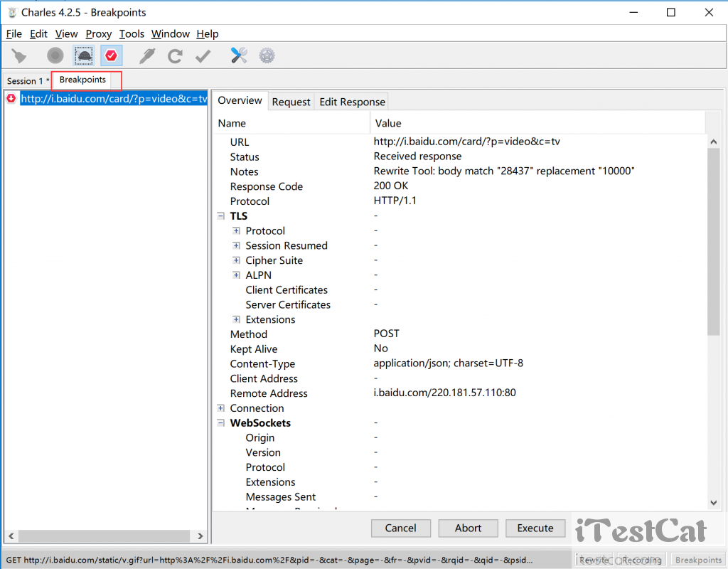Image resolution: width=728 pixels, height=569 pixels.
Task: Select the 'HTTP/1.1' protocol value
Action: pyautogui.click(x=395, y=201)
